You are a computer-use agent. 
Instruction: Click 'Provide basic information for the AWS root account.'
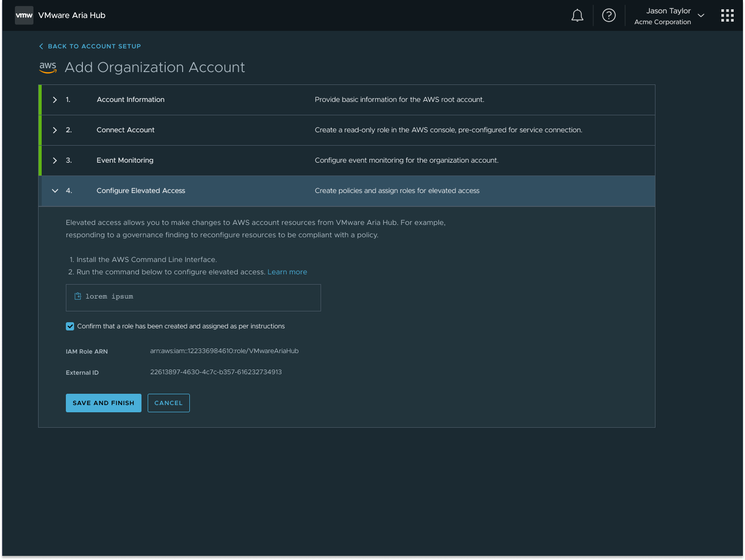pos(399,100)
